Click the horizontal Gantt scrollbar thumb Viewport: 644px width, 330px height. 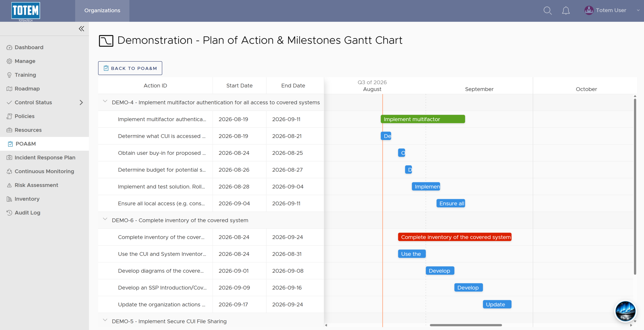[x=466, y=325]
